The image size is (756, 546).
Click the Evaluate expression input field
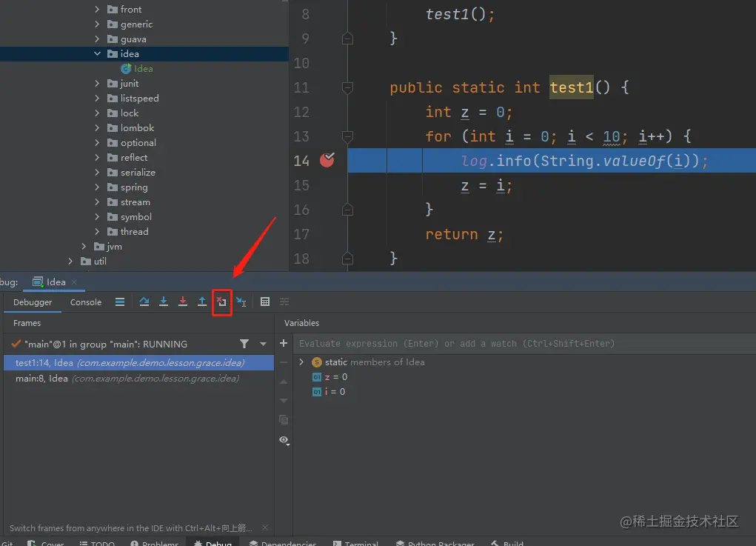(526, 344)
